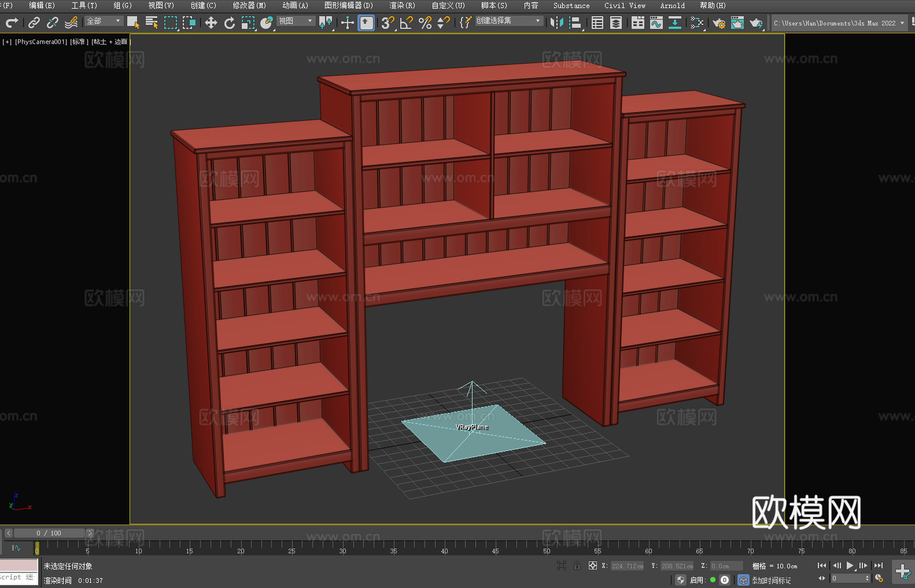Open Render Setup teapot-gear icon

click(x=719, y=23)
